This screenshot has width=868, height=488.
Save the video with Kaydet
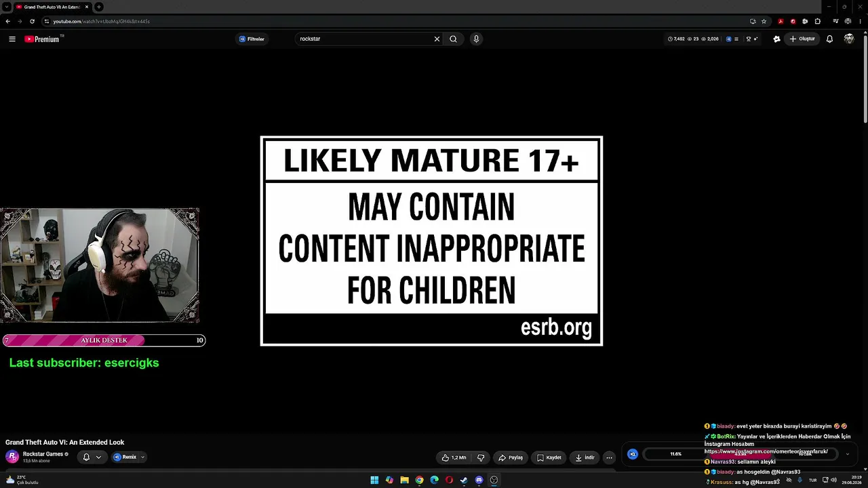click(549, 457)
